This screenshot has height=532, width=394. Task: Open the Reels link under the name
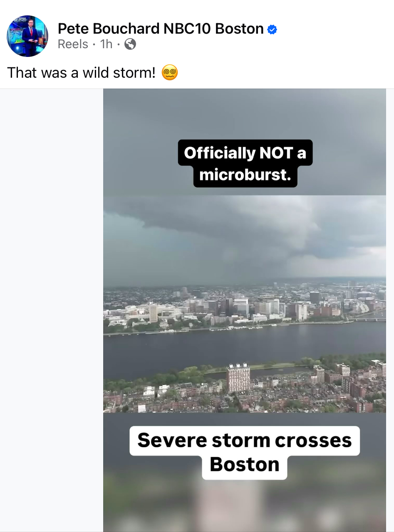tap(73, 44)
